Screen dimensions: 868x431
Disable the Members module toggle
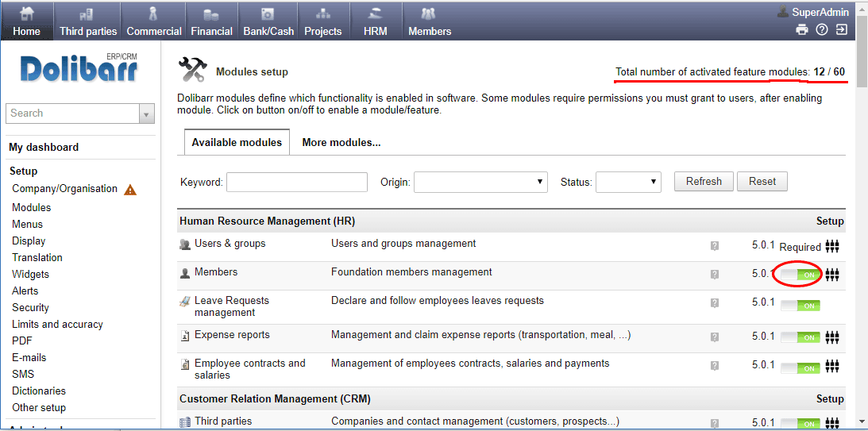pyautogui.click(x=800, y=274)
